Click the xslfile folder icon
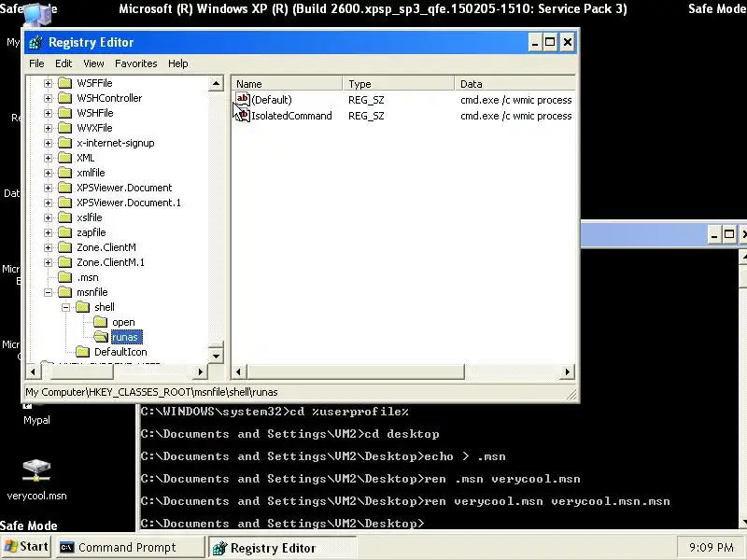The height and width of the screenshot is (560, 747). point(64,217)
